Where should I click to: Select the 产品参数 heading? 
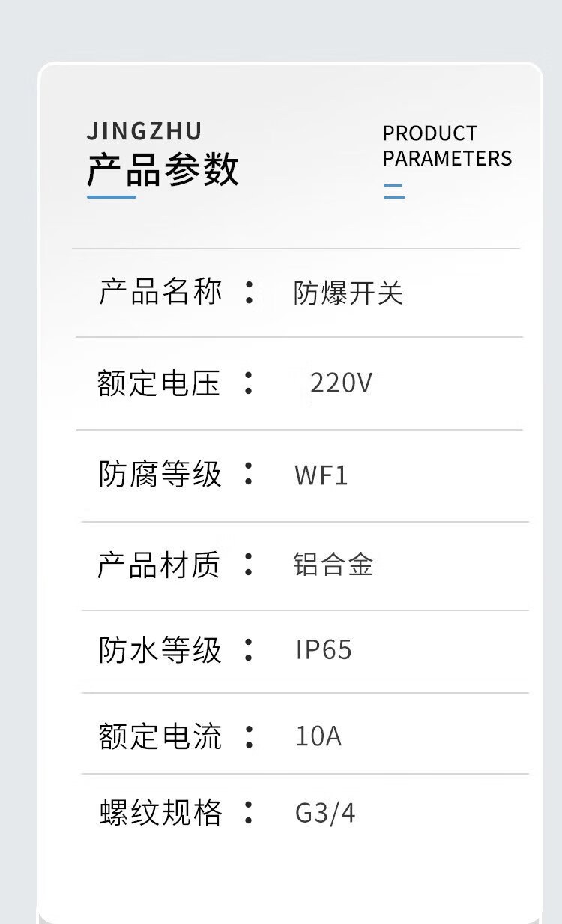pos(163,169)
